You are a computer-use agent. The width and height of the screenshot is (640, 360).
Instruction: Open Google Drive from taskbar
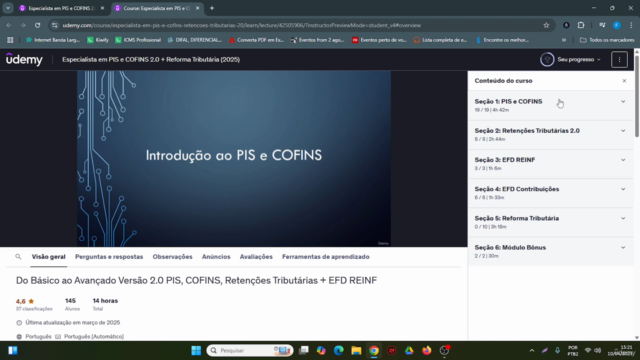[409, 351]
